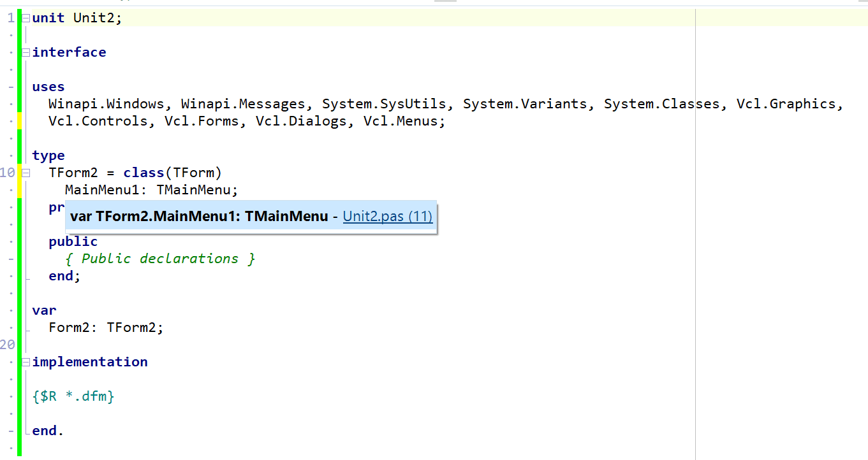Click the '{ Public declarations }' comment
The width and height of the screenshot is (868, 460).
[x=160, y=259]
